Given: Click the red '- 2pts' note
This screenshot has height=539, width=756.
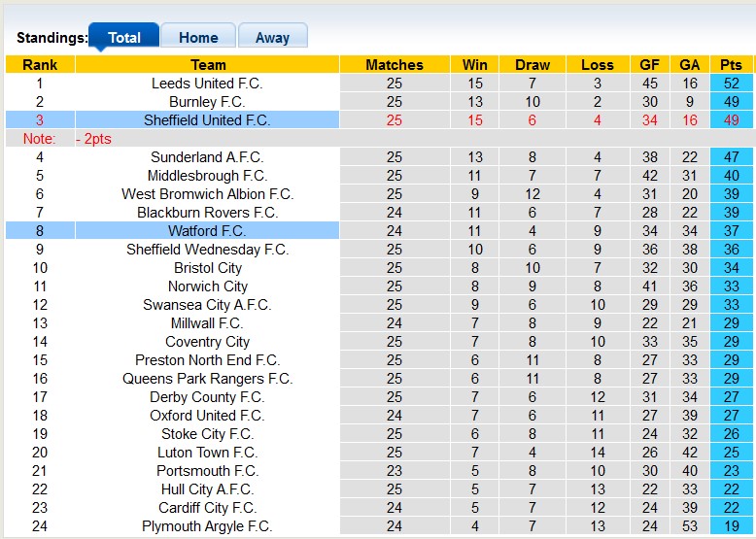Looking at the screenshot, I should 94,139.
